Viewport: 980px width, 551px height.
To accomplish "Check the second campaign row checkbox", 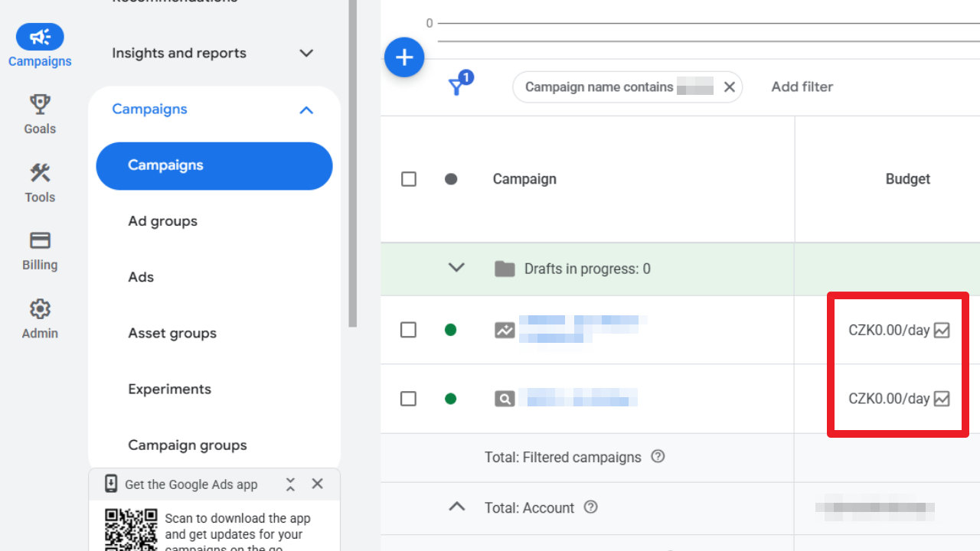I will (x=408, y=398).
